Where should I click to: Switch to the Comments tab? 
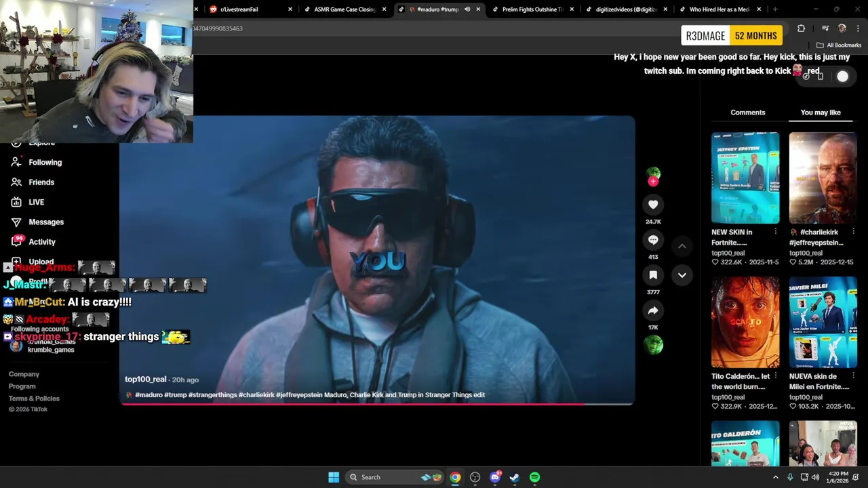coord(748,113)
